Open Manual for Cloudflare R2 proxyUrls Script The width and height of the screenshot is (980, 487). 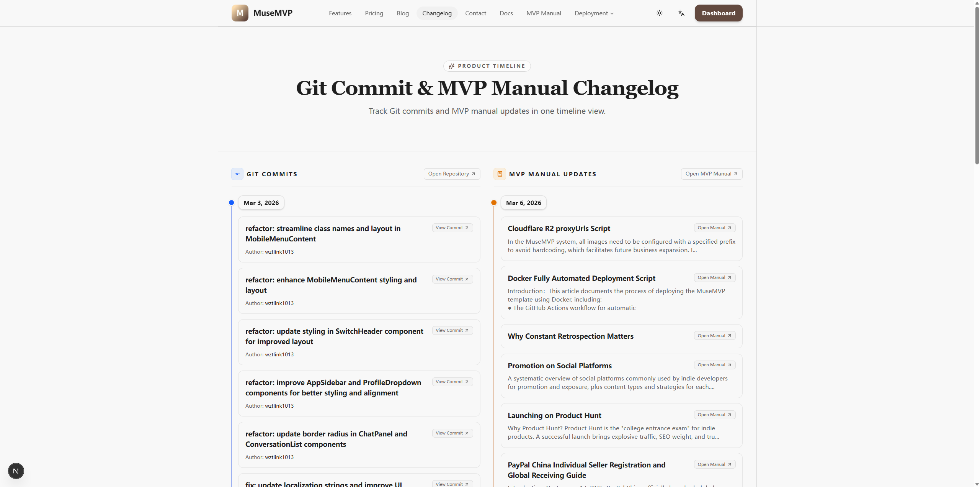[x=714, y=228]
